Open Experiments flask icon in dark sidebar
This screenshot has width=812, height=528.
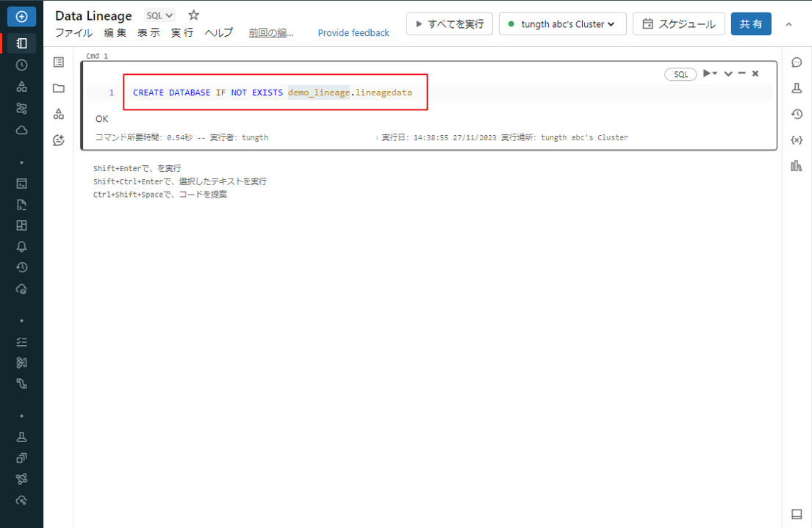(x=21, y=438)
